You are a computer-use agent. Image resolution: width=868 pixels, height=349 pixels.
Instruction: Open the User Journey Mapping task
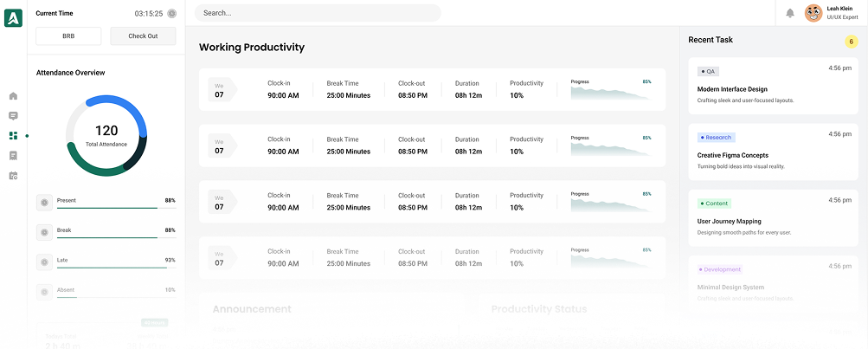[730, 222]
